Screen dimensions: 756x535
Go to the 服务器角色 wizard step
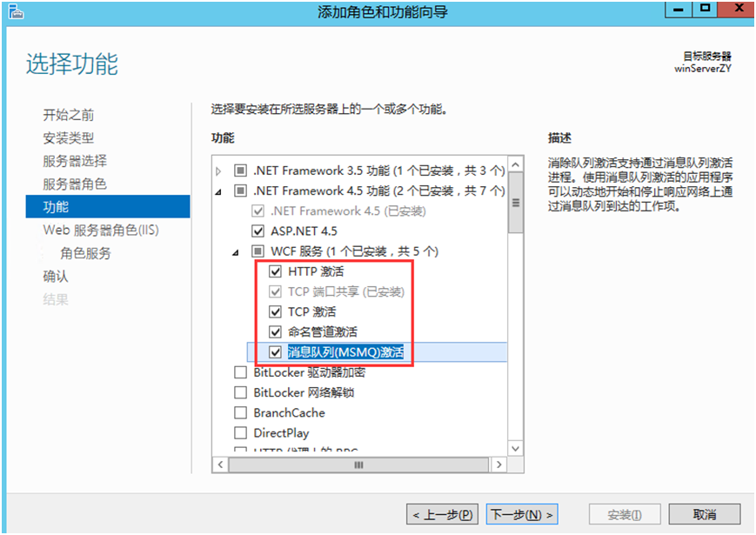coord(75,184)
